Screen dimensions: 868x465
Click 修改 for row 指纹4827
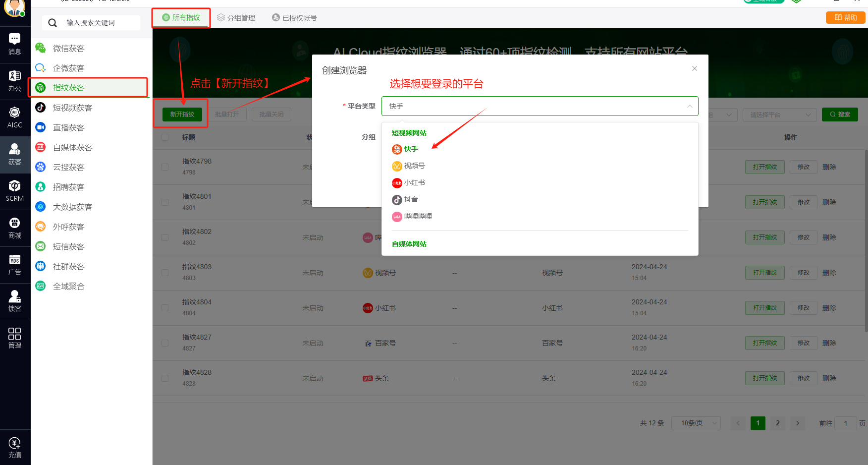click(804, 343)
